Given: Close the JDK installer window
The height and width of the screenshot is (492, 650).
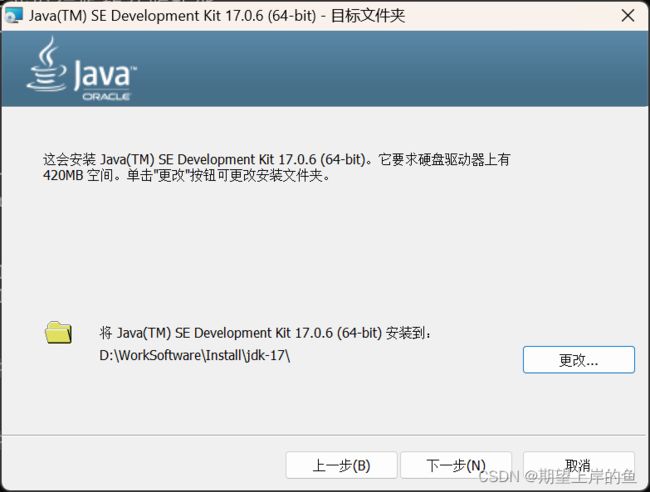Looking at the screenshot, I should pyautogui.click(x=628, y=16).
